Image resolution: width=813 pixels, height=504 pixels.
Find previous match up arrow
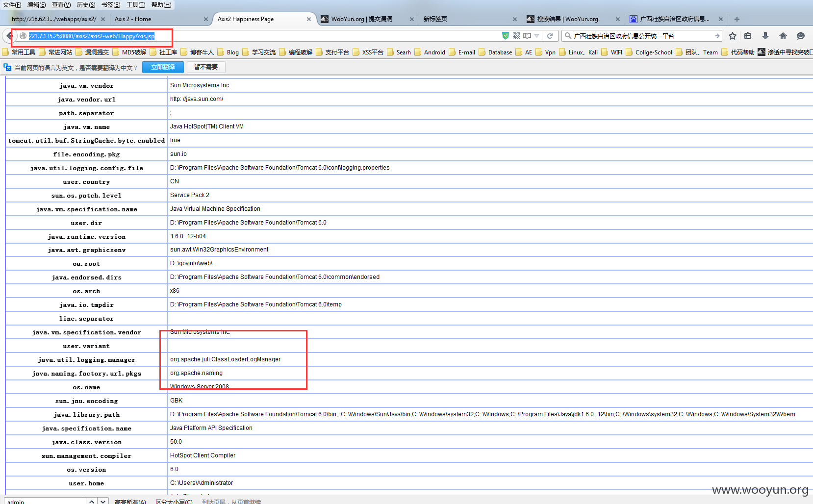[x=92, y=501]
